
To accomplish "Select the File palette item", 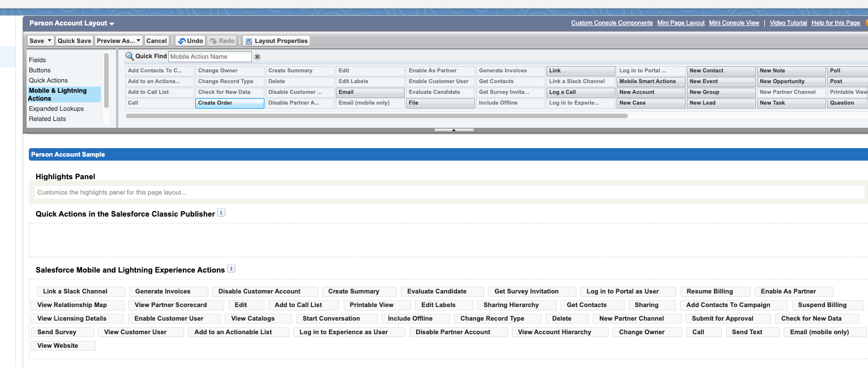I will tap(441, 103).
